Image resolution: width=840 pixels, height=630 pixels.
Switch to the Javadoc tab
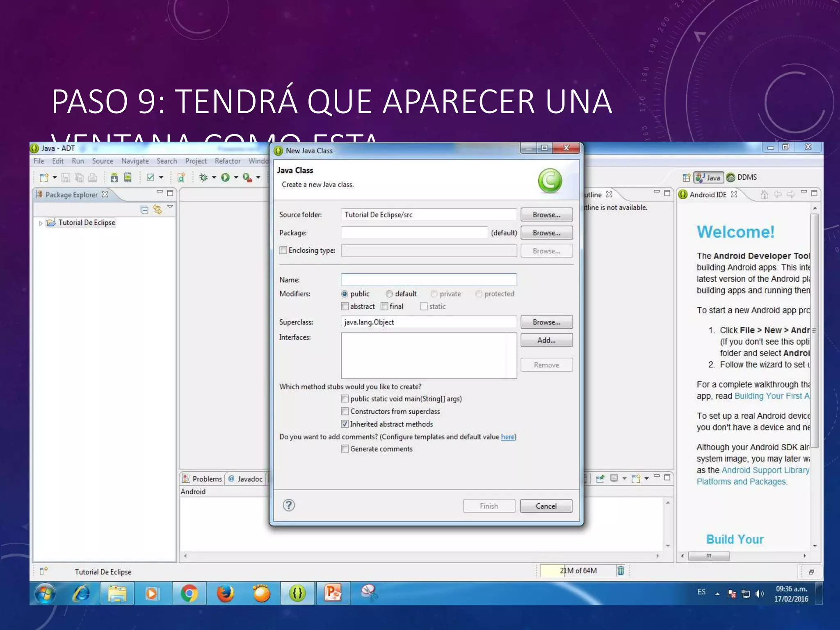tap(245, 479)
